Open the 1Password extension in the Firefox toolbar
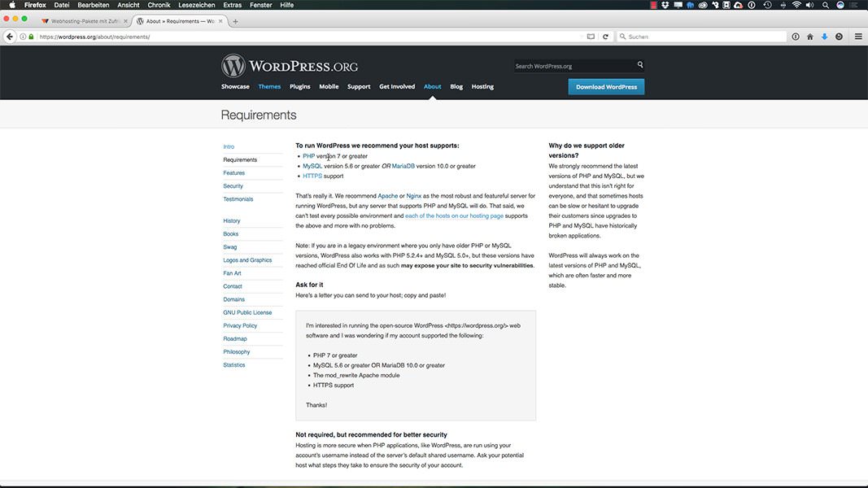868x488 pixels. [x=796, y=37]
